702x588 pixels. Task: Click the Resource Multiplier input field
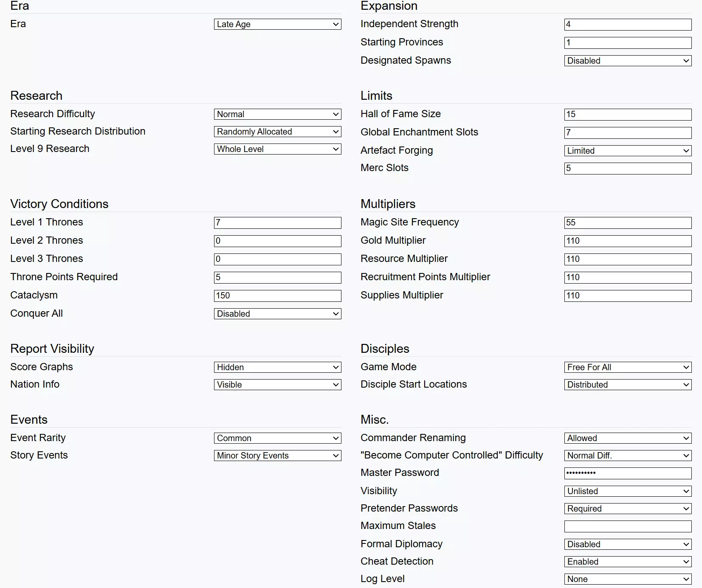(628, 259)
